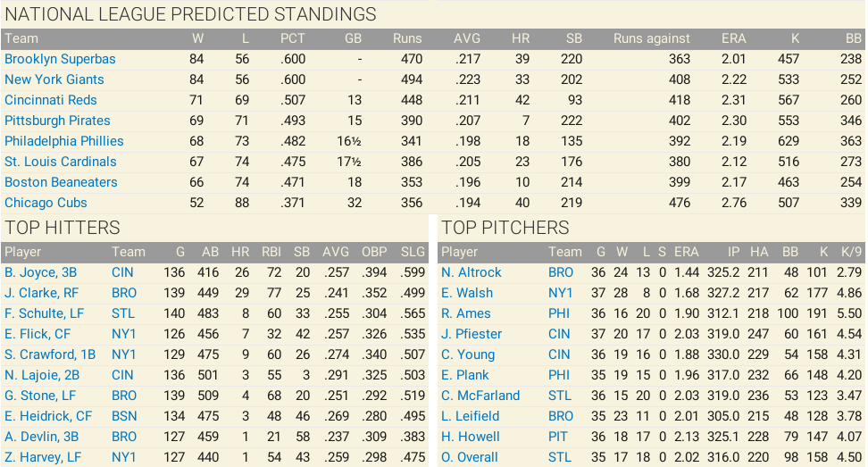Image resolution: width=868 pixels, height=467 pixels.
Task: Select the Boston Beaneaters team link
Action: coord(61,182)
